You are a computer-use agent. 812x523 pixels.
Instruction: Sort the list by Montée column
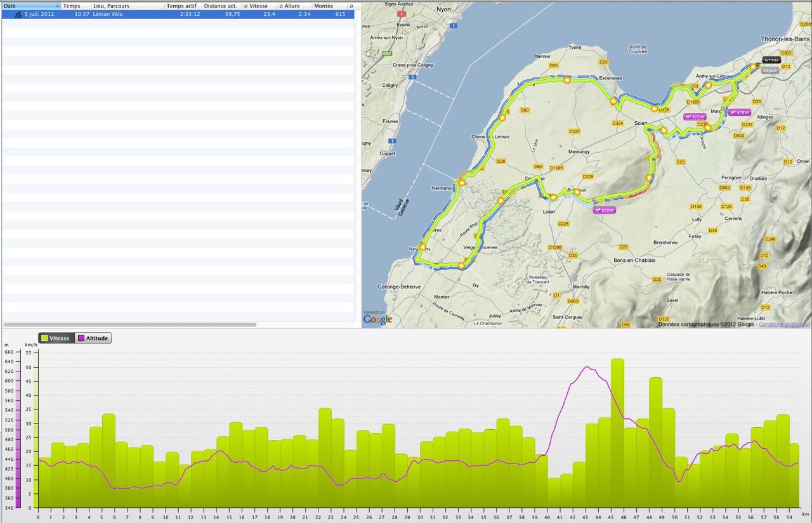pyautogui.click(x=324, y=6)
